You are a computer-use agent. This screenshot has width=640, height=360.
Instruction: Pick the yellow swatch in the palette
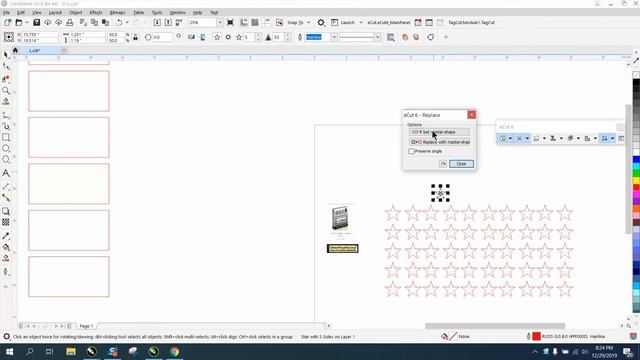(x=636, y=180)
